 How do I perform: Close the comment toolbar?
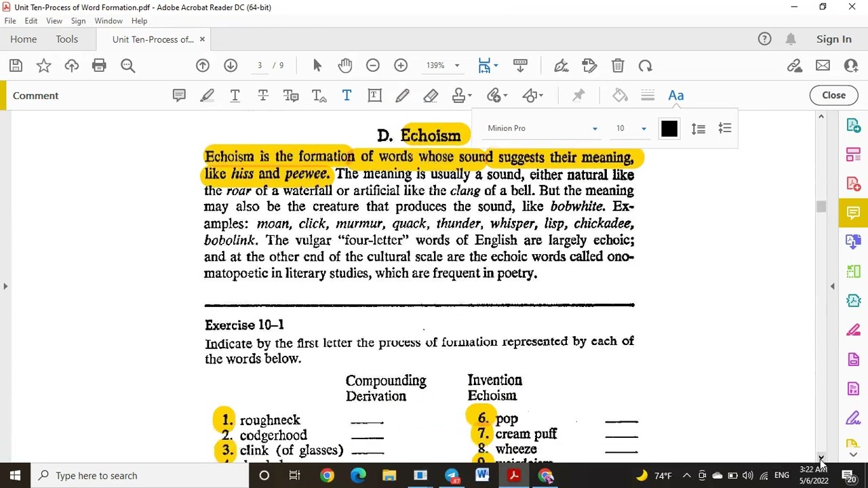833,96
